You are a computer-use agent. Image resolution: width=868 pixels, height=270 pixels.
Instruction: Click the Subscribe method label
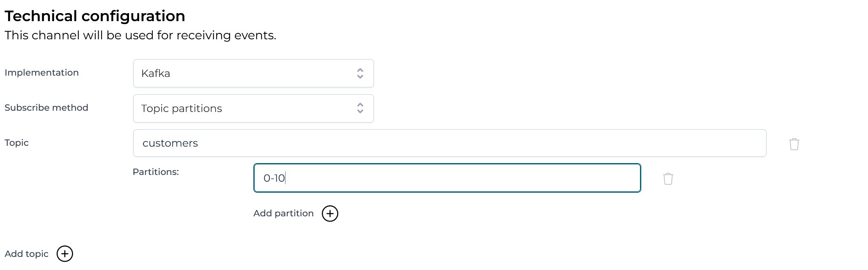point(46,107)
